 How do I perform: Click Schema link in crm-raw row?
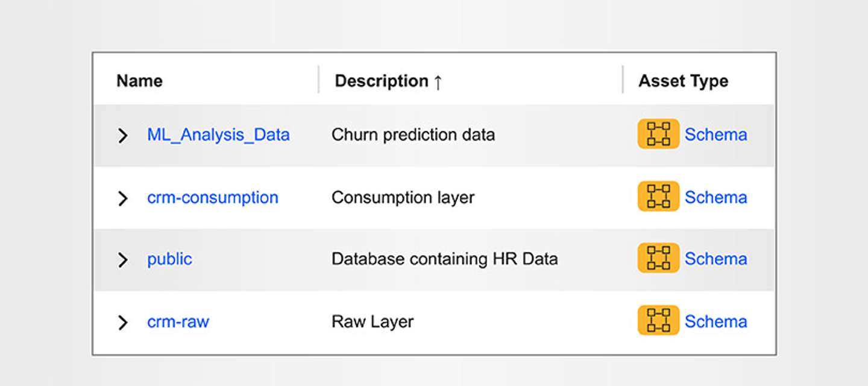[x=715, y=321]
